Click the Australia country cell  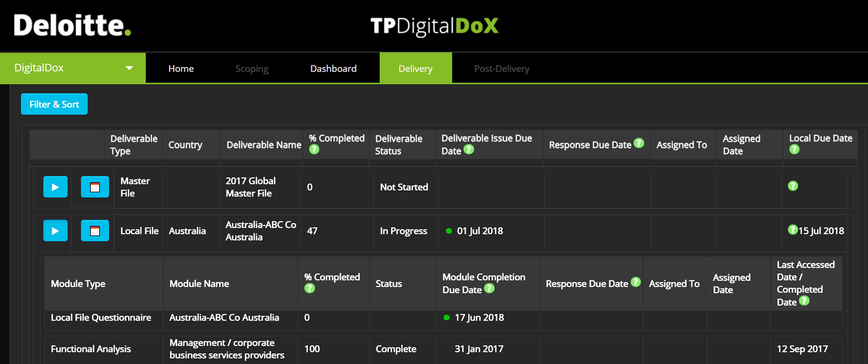(187, 231)
